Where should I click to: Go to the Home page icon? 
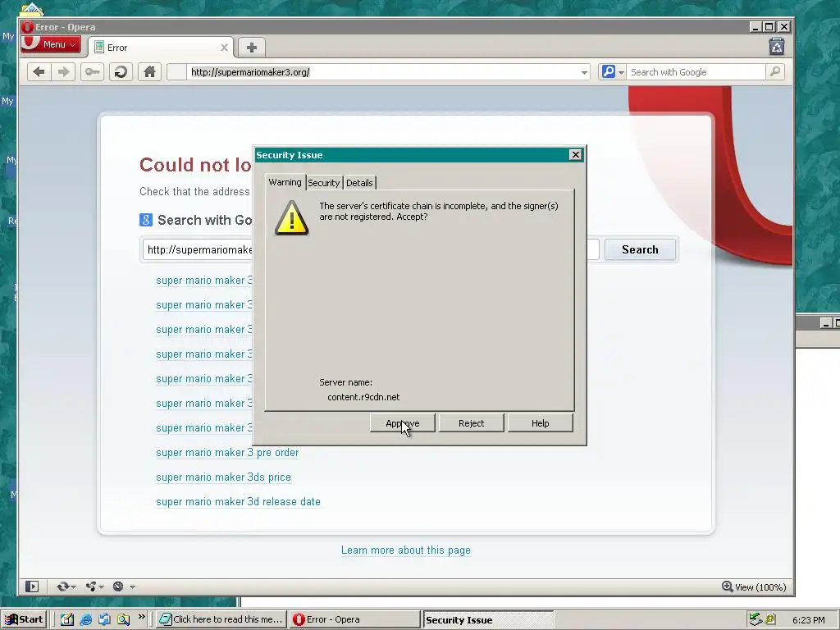pyautogui.click(x=149, y=72)
